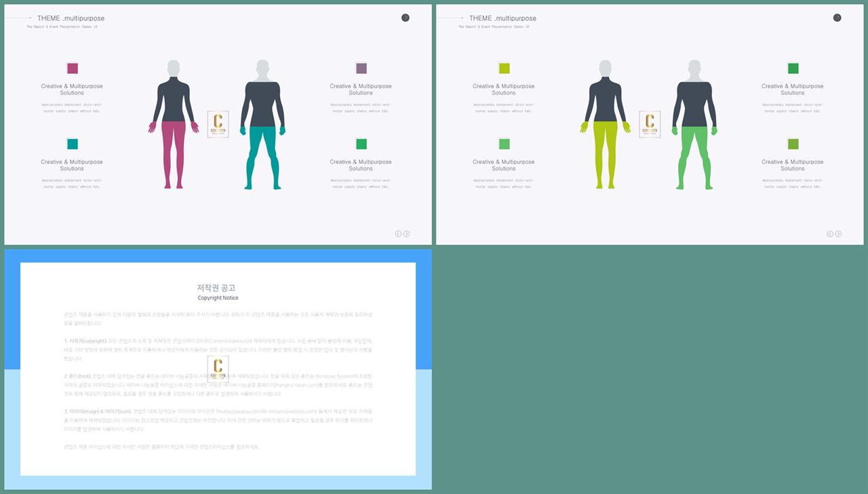Click the teal color square on the pink-themed slide
The height and width of the screenshot is (494, 868).
[x=73, y=144]
